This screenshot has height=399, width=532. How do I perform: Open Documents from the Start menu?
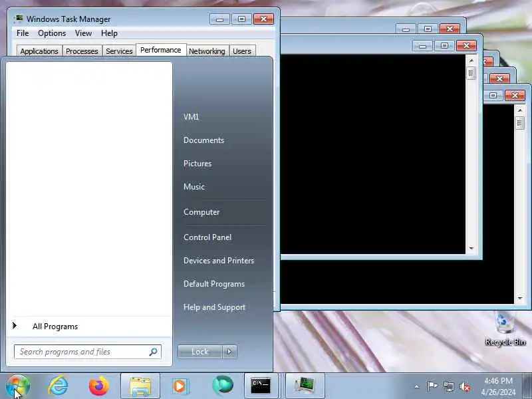point(203,140)
